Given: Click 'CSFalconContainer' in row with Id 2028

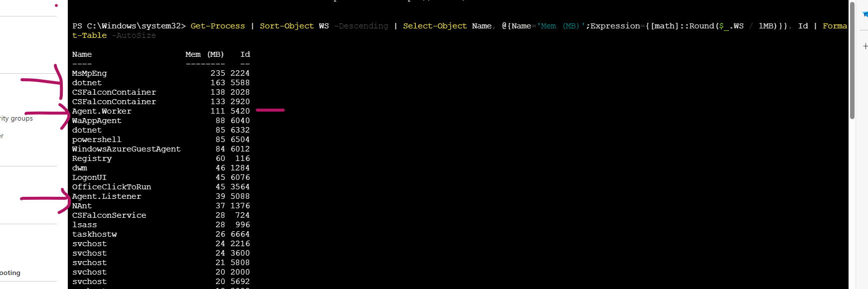Looking at the screenshot, I should pos(114,92).
